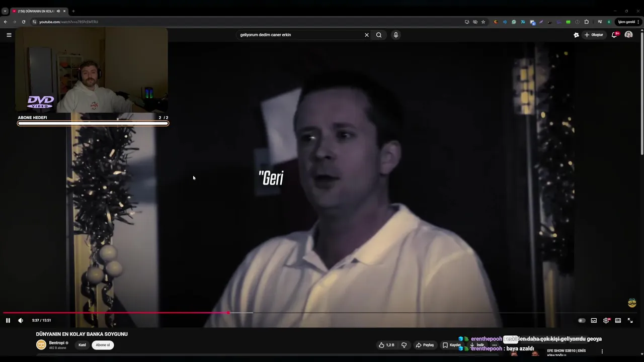This screenshot has height=362, width=644.
Task: Subscribe with Abone ol button
Action: pos(103,345)
